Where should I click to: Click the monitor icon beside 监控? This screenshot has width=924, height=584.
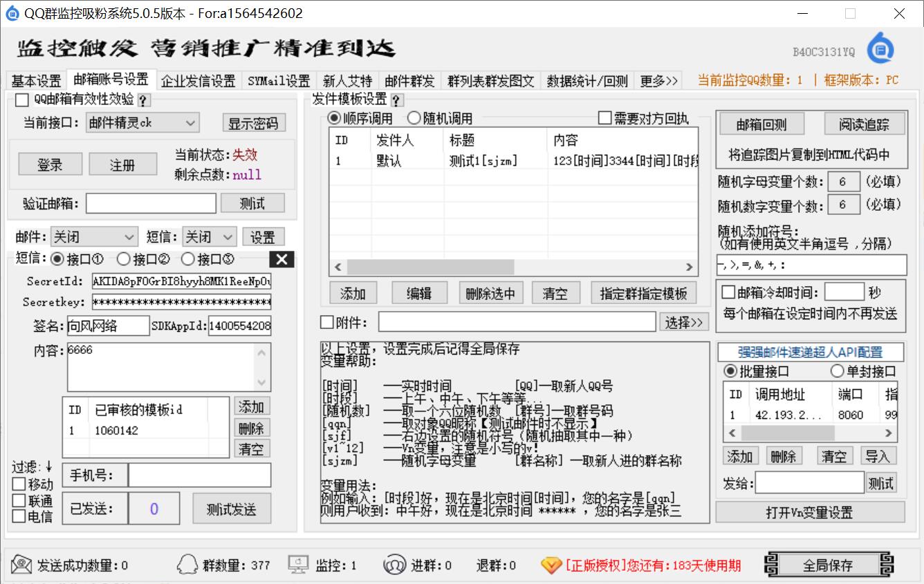299,565
